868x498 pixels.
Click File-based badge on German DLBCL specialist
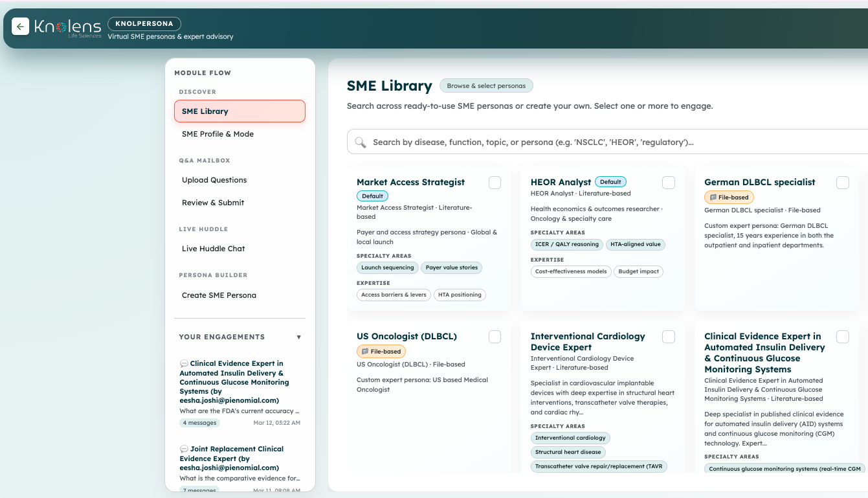[x=729, y=198]
